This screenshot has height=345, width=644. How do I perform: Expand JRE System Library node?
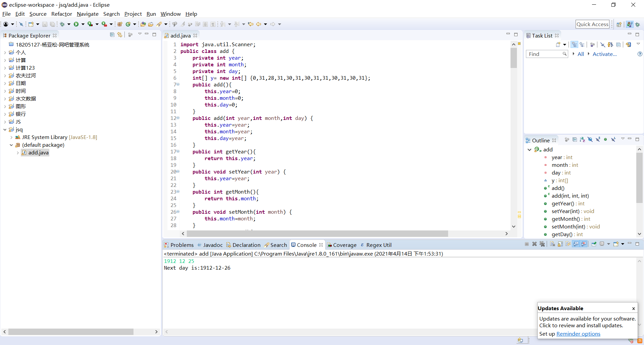(11, 137)
